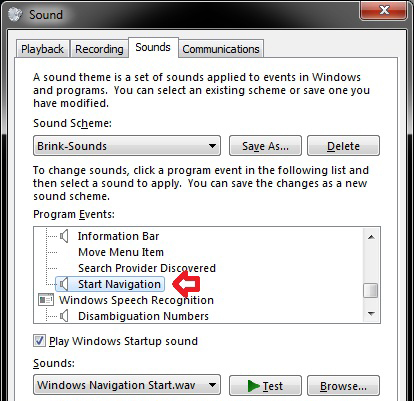
Task: Click the Program Events scrollbar thumb
Action: point(371,290)
